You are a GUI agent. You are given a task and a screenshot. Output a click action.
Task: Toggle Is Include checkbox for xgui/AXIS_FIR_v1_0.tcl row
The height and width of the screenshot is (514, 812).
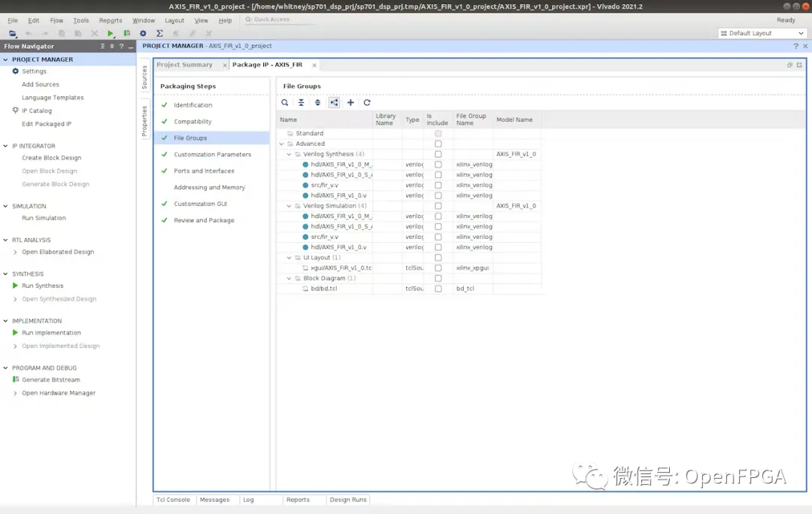point(438,268)
